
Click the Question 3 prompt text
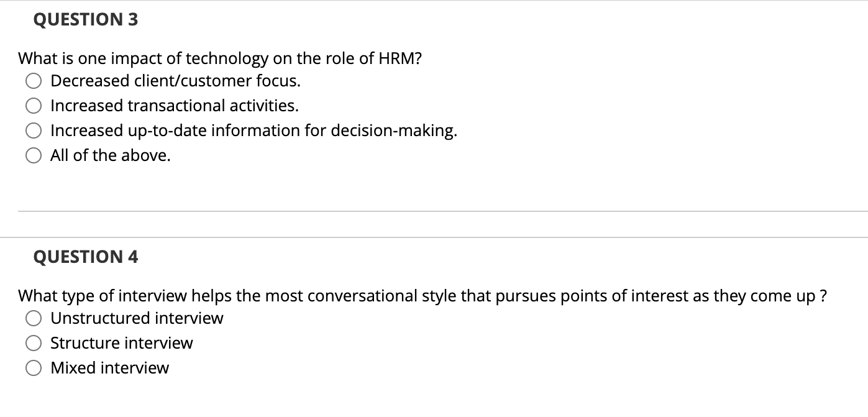pyautogui.click(x=220, y=58)
